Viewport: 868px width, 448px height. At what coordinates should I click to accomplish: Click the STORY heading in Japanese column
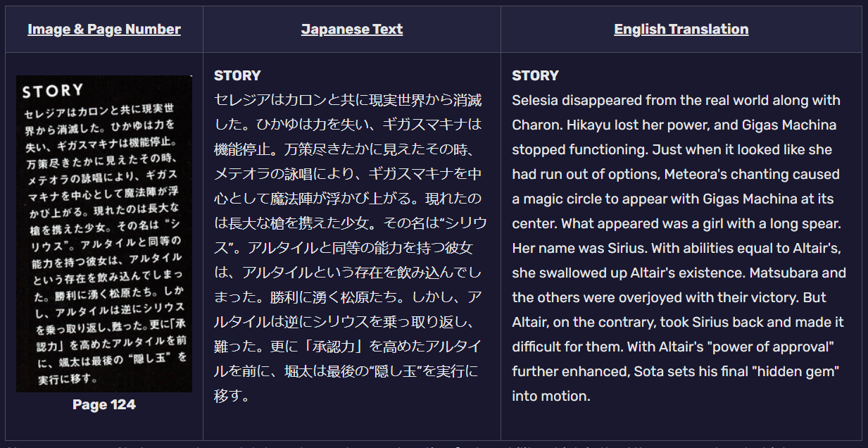237,75
